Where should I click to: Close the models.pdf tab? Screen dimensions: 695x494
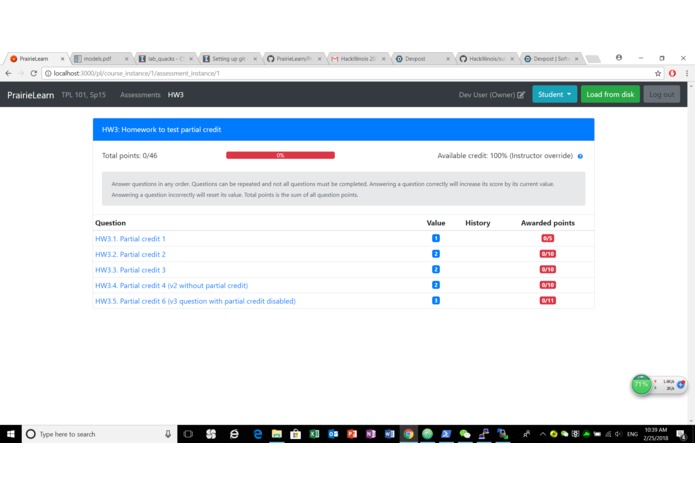click(126, 58)
